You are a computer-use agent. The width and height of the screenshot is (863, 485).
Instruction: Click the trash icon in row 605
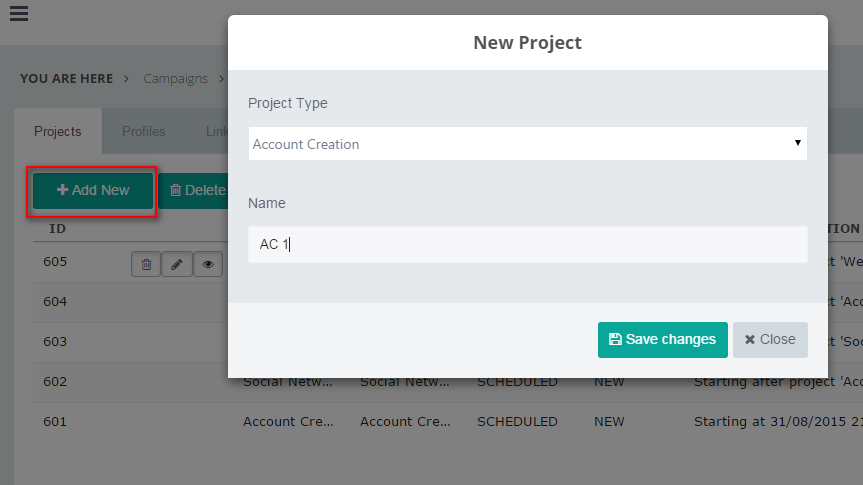click(146, 264)
